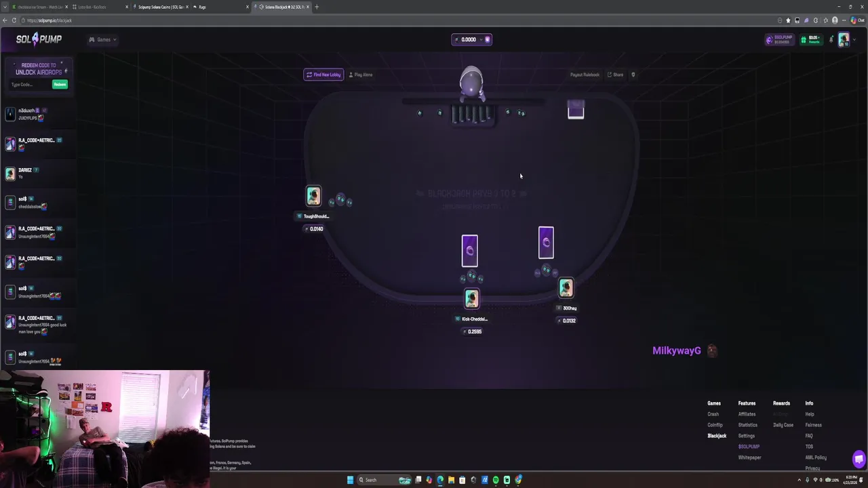Open the Statistics footer link
Screen dimensions: 868x488
747,425
